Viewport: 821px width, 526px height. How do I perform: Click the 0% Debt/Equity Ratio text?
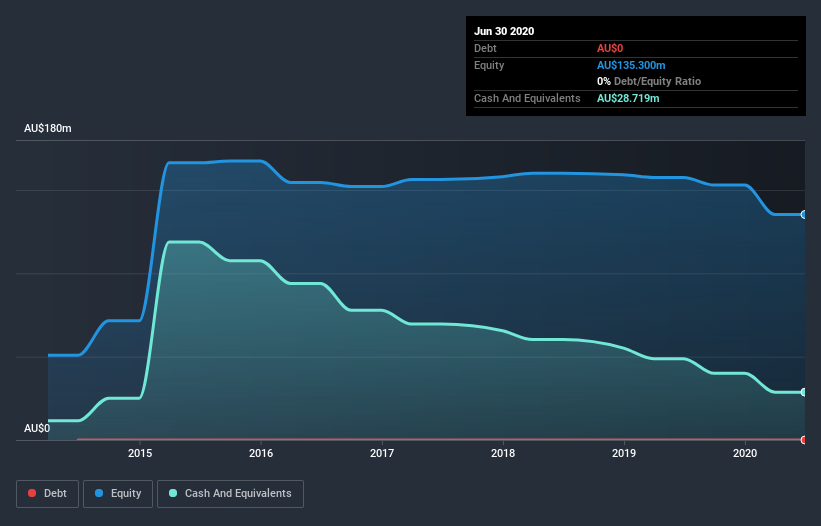click(649, 81)
